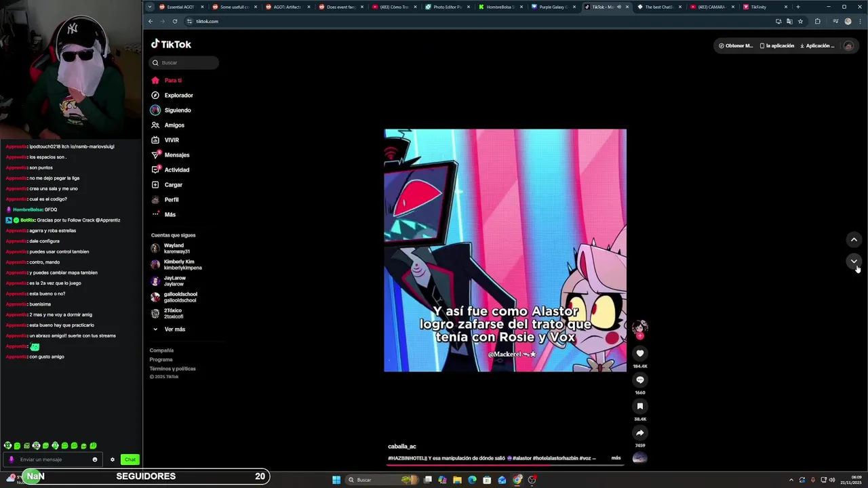Go to next video with down chevron

(x=854, y=261)
